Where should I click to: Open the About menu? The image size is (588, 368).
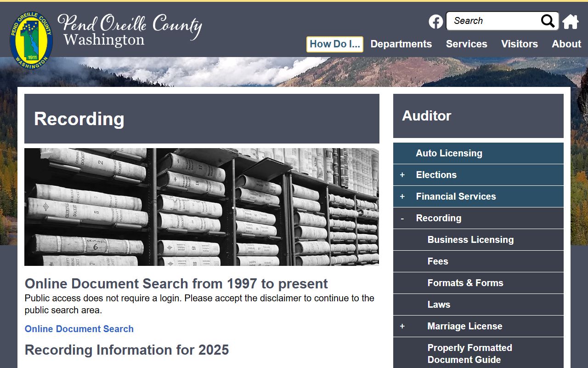(x=566, y=44)
